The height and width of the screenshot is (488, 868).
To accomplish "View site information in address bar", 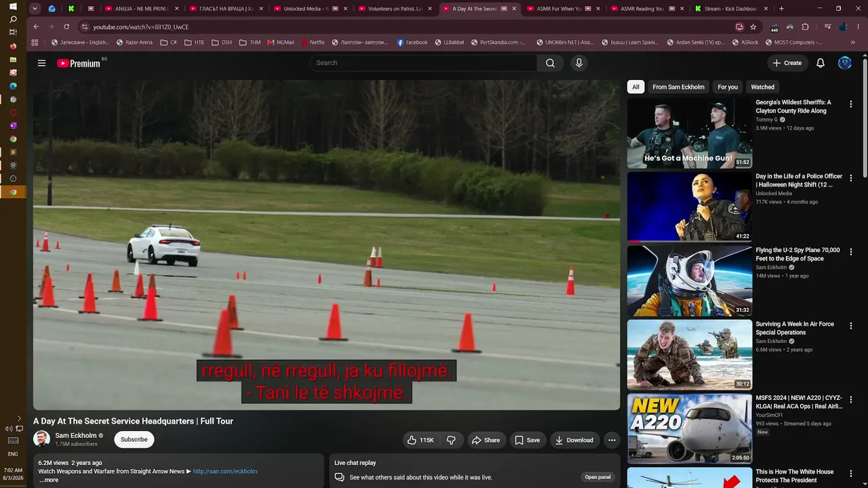I will click(85, 27).
